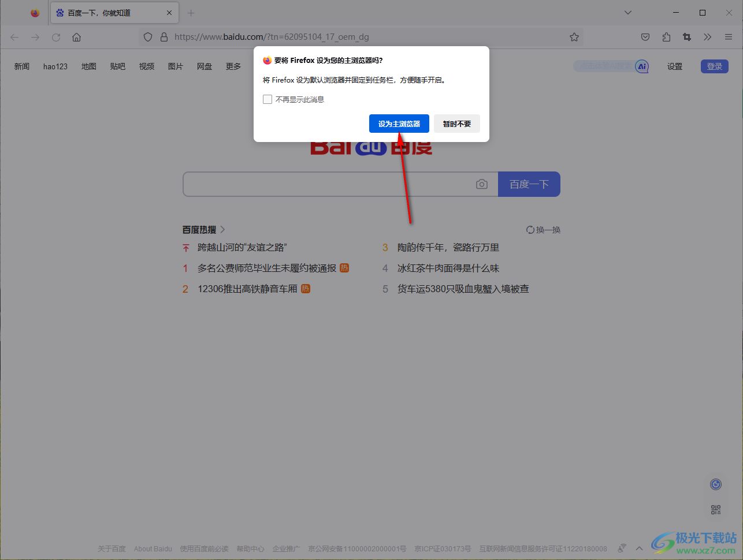
Task: Go to the Firefox home page icon
Action: (77, 37)
